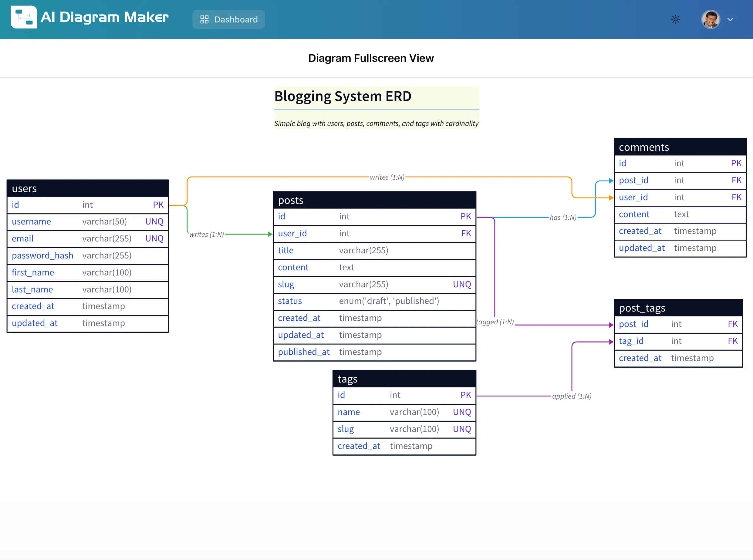Select the tag_id field in post_tags table
This screenshot has height=560, width=753.
[631, 341]
